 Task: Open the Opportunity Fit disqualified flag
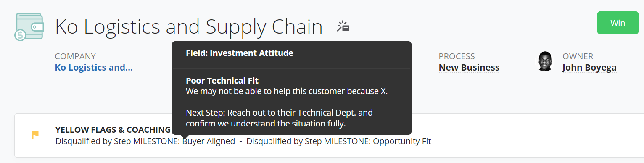pos(338,141)
